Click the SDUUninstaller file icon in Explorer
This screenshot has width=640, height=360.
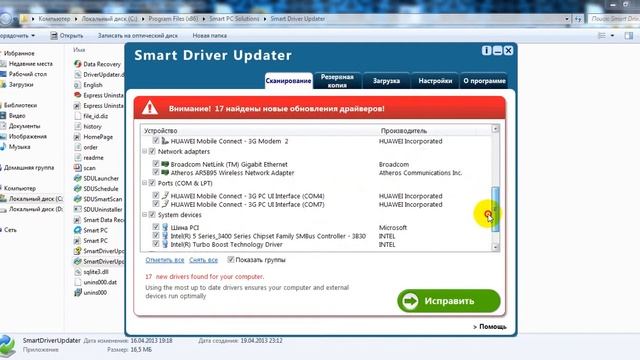tap(78, 209)
